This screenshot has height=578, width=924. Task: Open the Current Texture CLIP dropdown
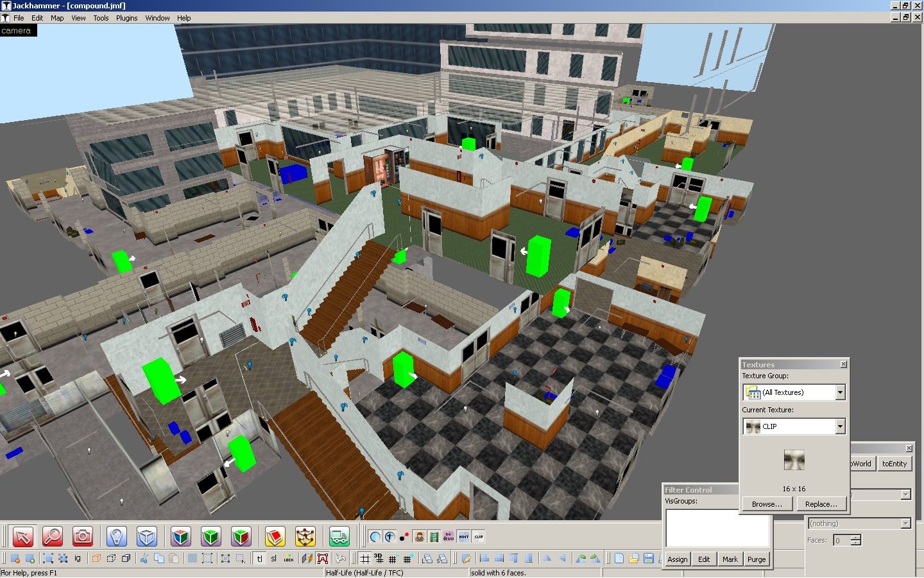840,426
